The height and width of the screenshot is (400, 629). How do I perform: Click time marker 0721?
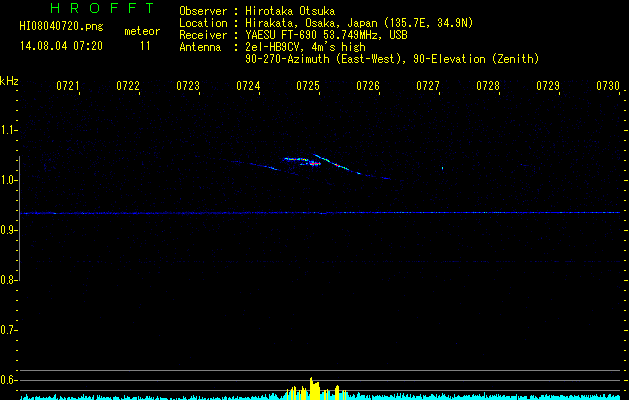coord(68,86)
